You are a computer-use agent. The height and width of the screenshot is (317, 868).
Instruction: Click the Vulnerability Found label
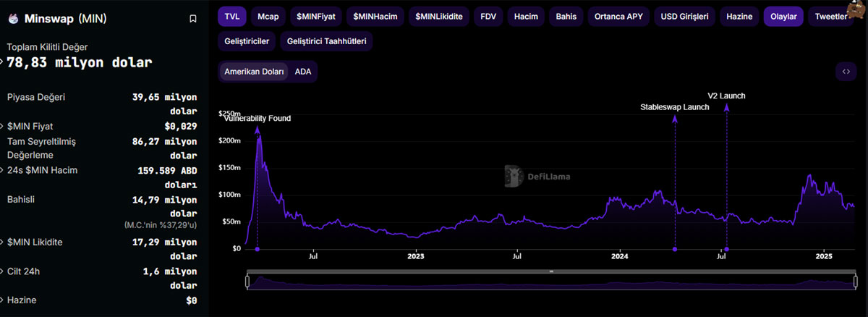pos(257,118)
